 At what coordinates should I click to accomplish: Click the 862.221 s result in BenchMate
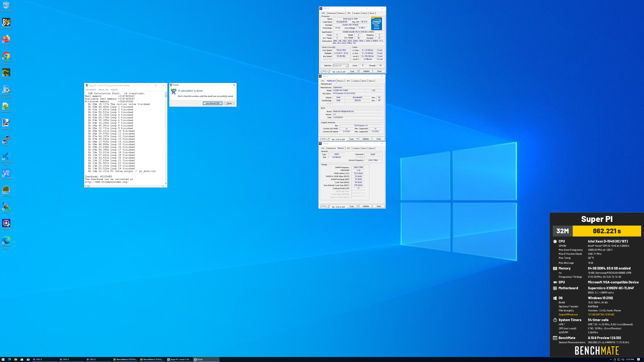pos(607,231)
